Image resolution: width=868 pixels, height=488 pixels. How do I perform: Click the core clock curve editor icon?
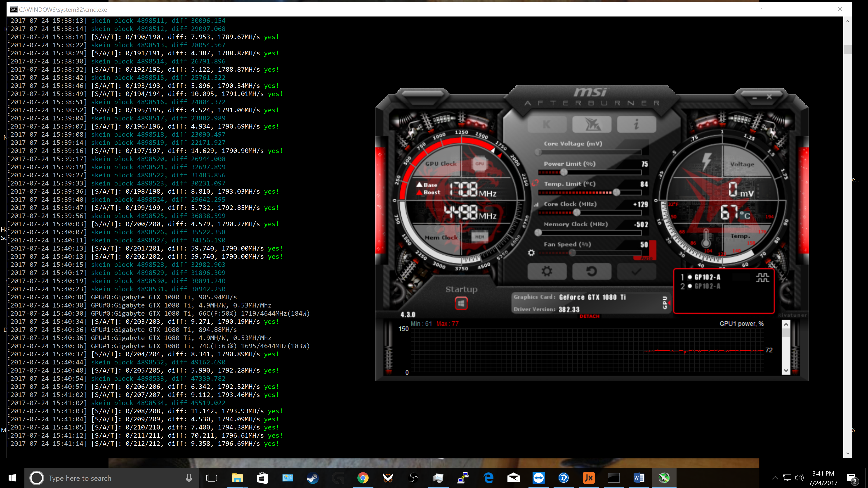[536, 204]
